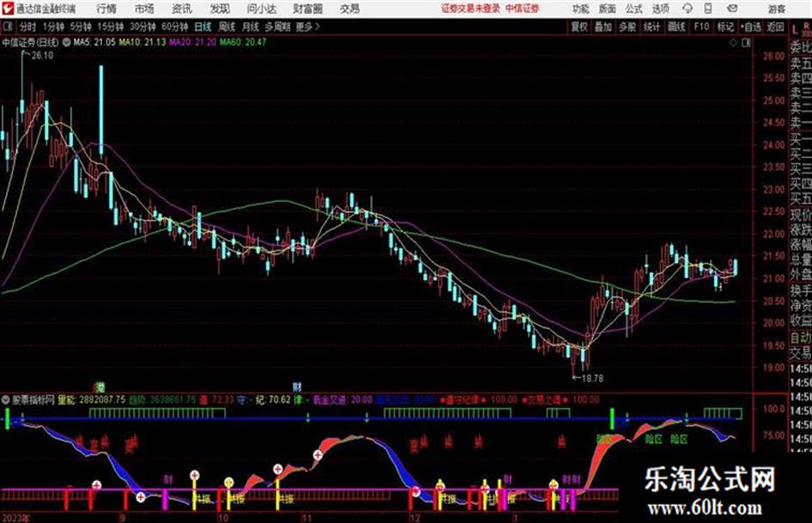Image resolution: width=812 pixels, height=523 pixels.
Task: Click the mobile phone icon
Action: pos(708,9)
